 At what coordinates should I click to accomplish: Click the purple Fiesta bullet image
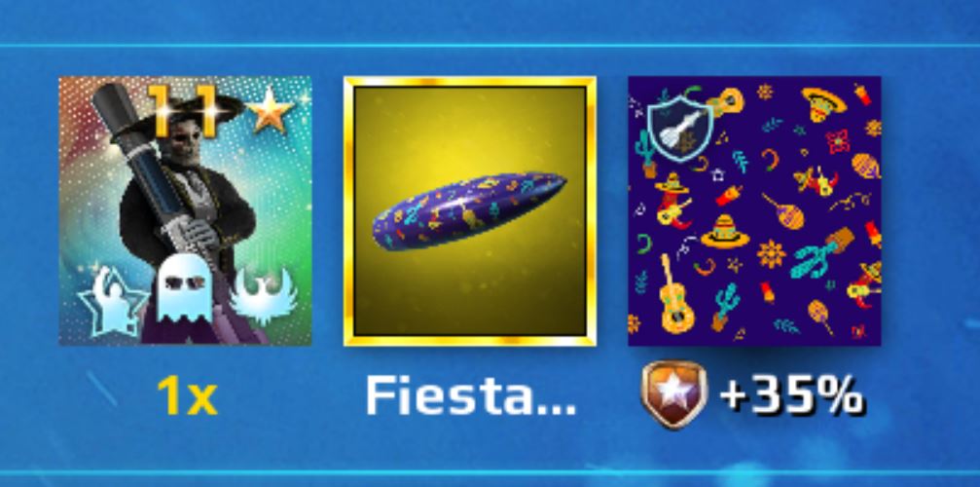tap(469, 210)
